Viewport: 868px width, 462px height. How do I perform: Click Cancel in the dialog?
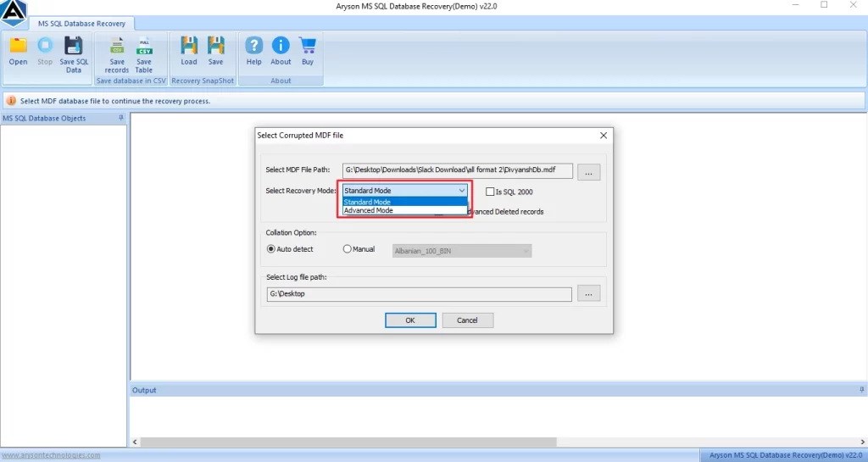(467, 320)
